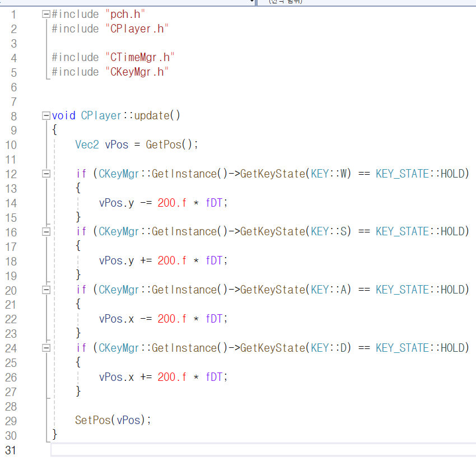Collapse the CPlayer::update function body
Screen dimensions: 476x461
pos(45,115)
